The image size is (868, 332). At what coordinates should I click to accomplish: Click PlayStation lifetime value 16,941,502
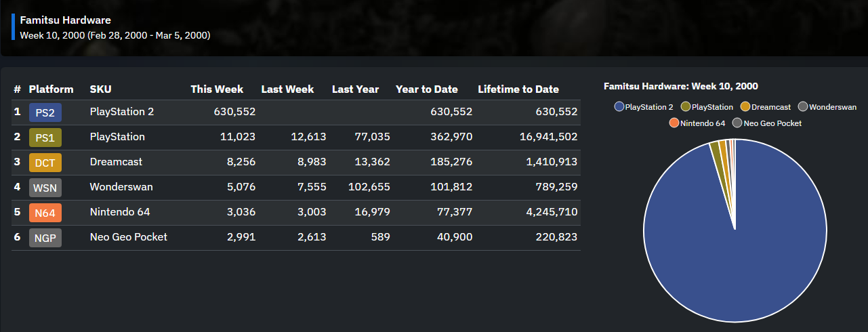pyautogui.click(x=547, y=137)
